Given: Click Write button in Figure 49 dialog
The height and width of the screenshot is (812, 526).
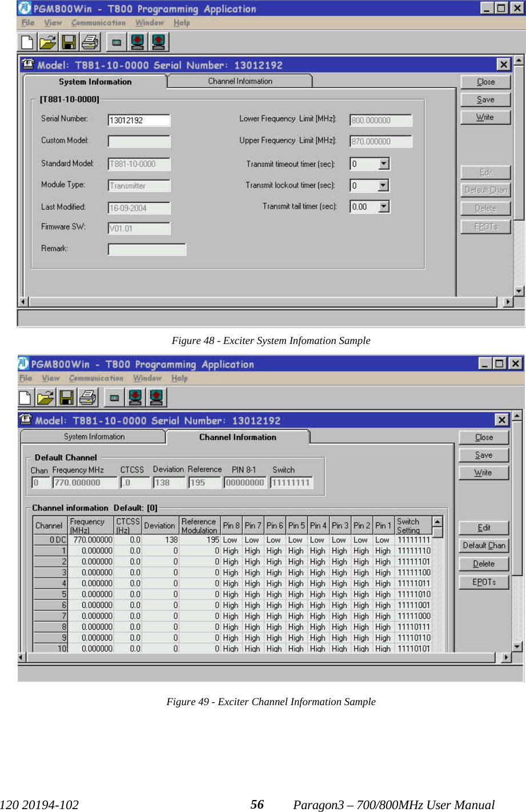Looking at the screenshot, I should [x=484, y=473].
